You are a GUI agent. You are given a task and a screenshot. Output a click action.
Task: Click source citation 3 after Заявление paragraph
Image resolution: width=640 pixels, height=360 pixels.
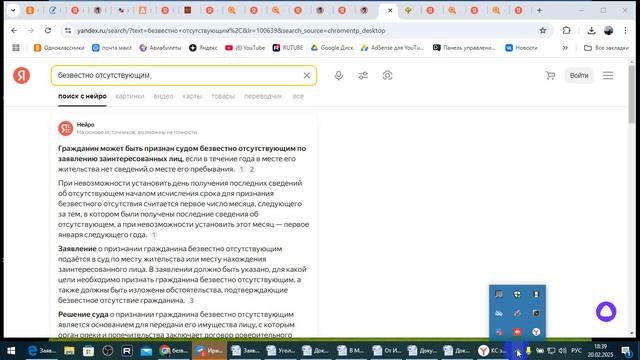click(x=191, y=300)
